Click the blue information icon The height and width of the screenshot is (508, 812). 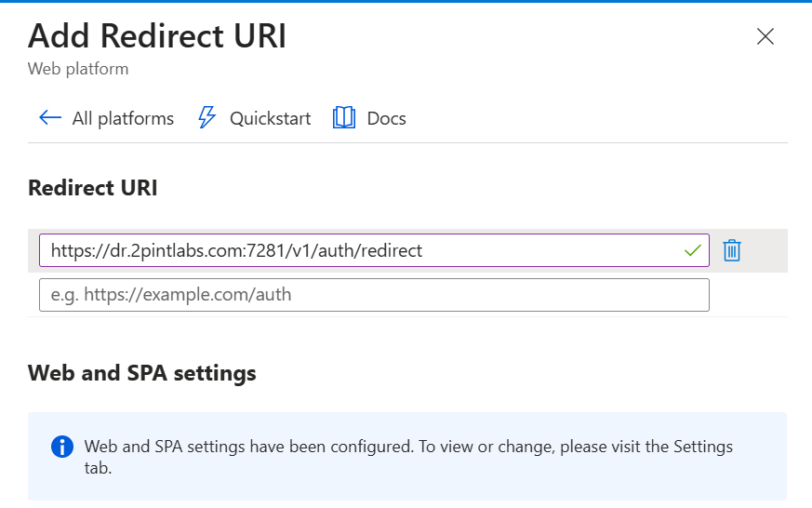click(x=61, y=447)
